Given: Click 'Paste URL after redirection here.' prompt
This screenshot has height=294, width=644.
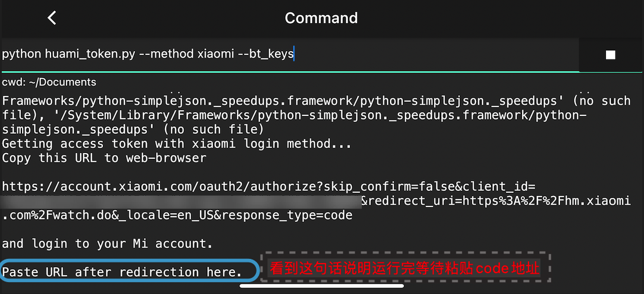Looking at the screenshot, I should point(122,272).
